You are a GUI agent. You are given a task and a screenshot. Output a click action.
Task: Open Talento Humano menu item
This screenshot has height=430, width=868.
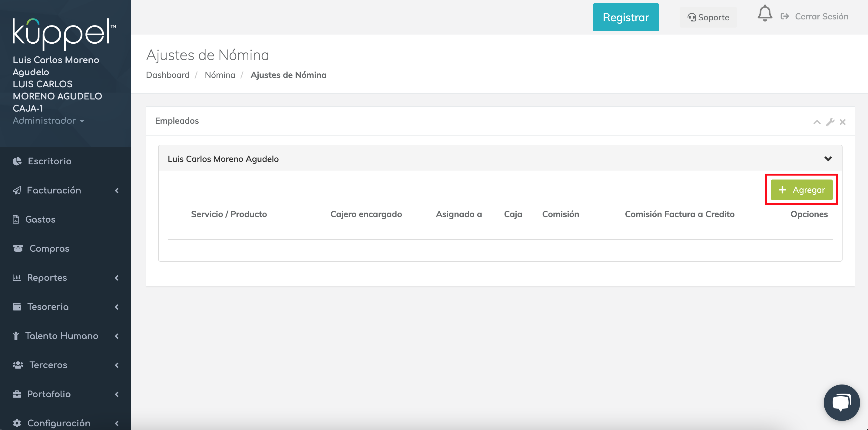point(62,336)
